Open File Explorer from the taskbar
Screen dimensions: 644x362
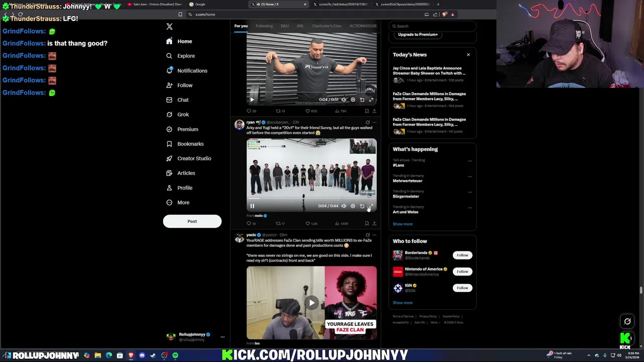(x=98, y=355)
